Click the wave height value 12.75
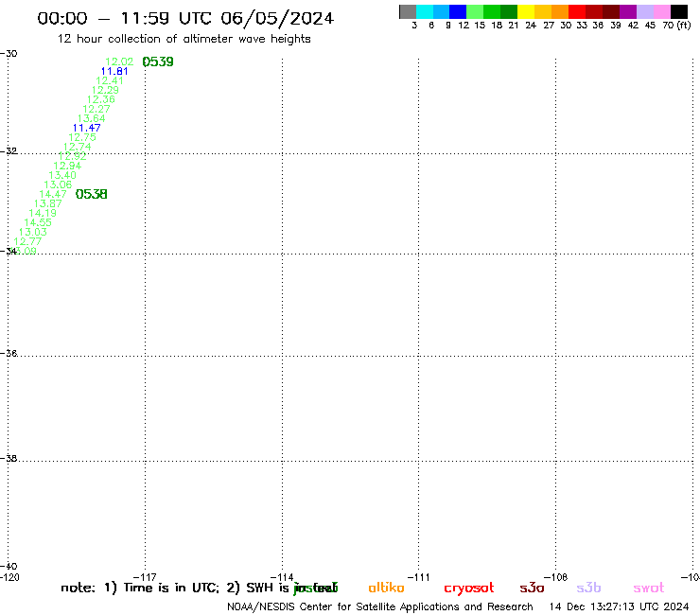 82,137
